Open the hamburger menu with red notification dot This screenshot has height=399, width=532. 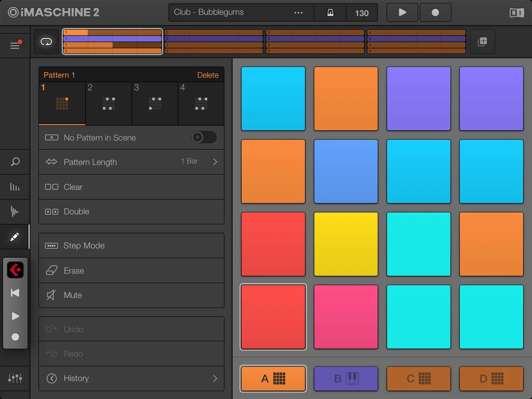[15, 45]
